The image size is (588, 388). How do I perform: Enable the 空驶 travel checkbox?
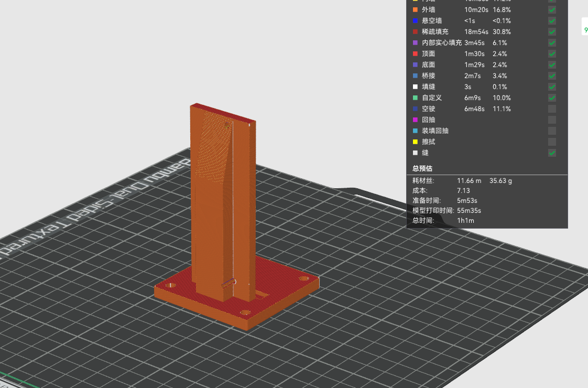pos(552,109)
